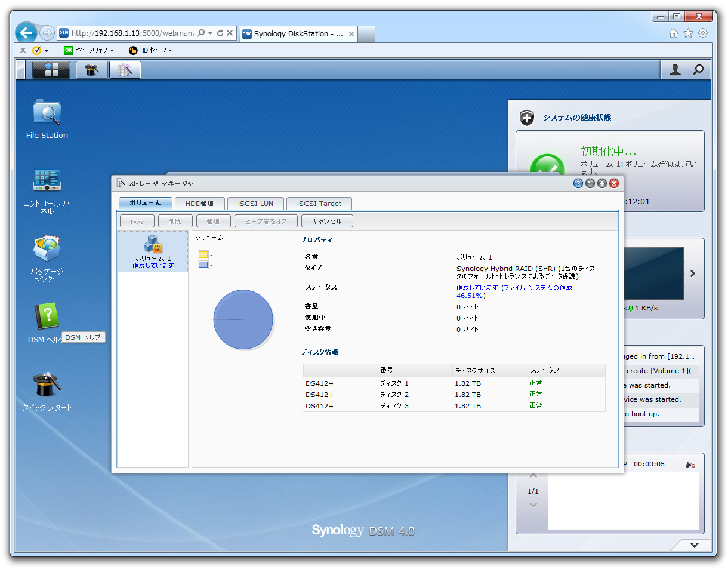Open browser tools gear icon
This screenshot has width=728, height=572.
pyautogui.click(x=703, y=33)
